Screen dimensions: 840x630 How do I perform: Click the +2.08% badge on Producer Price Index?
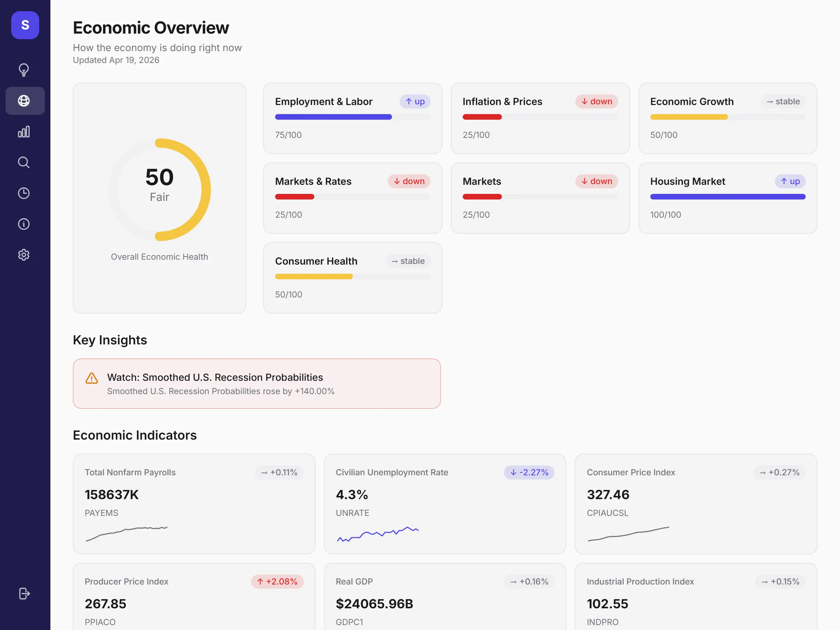pos(277,582)
